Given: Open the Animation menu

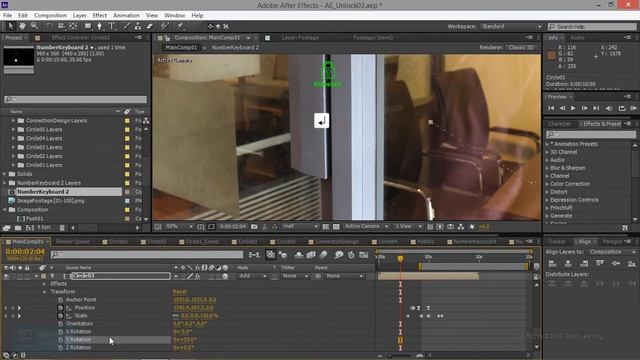Looking at the screenshot, I should coord(126,16).
